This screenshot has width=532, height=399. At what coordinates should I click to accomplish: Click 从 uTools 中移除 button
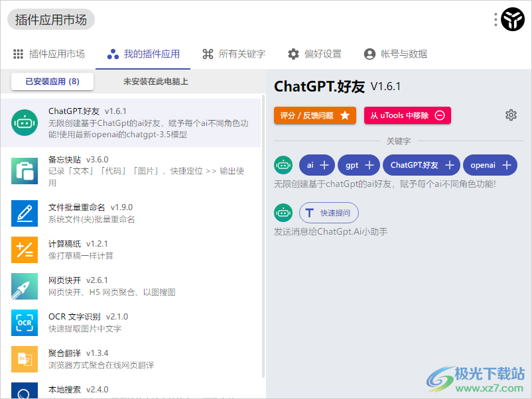pyautogui.click(x=407, y=115)
